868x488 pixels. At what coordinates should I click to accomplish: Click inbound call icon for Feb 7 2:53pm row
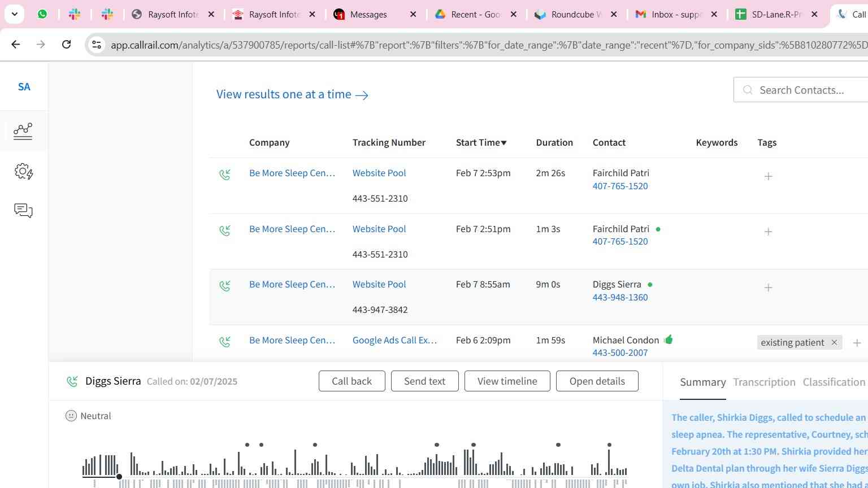[x=225, y=175]
